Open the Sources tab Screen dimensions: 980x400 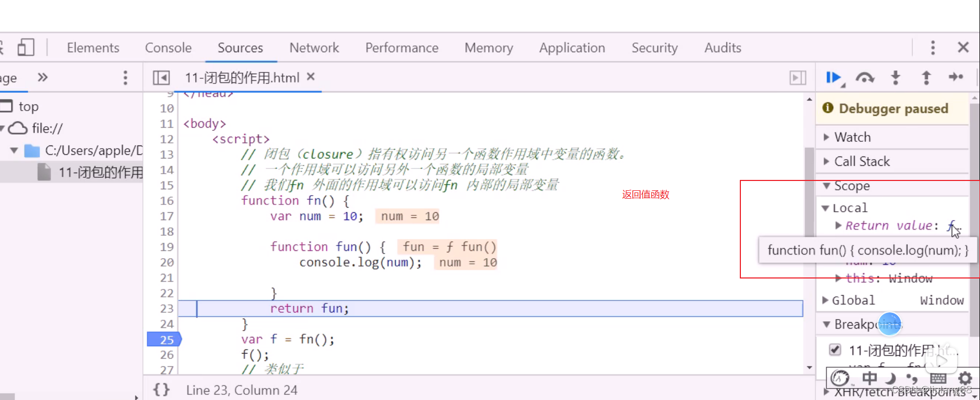[x=240, y=47]
